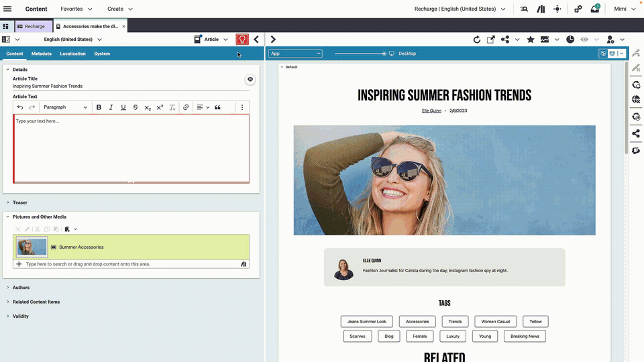Toggle underline formatting
This screenshot has width=644, height=362.
(x=123, y=107)
